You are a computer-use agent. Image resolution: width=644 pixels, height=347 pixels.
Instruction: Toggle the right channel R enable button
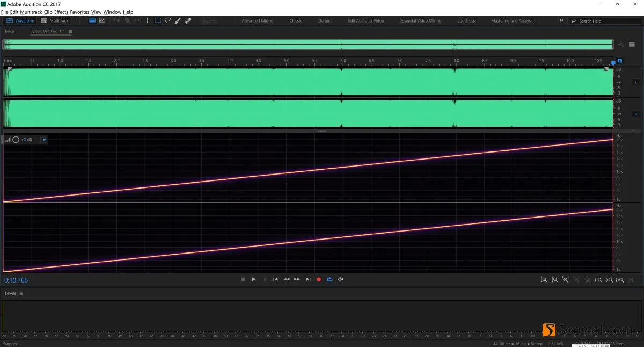[636, 114]
